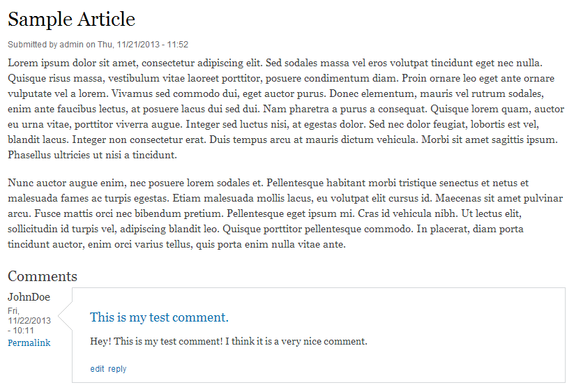Click the Sample Article page title
567x392 pixels.
(71, 20)
